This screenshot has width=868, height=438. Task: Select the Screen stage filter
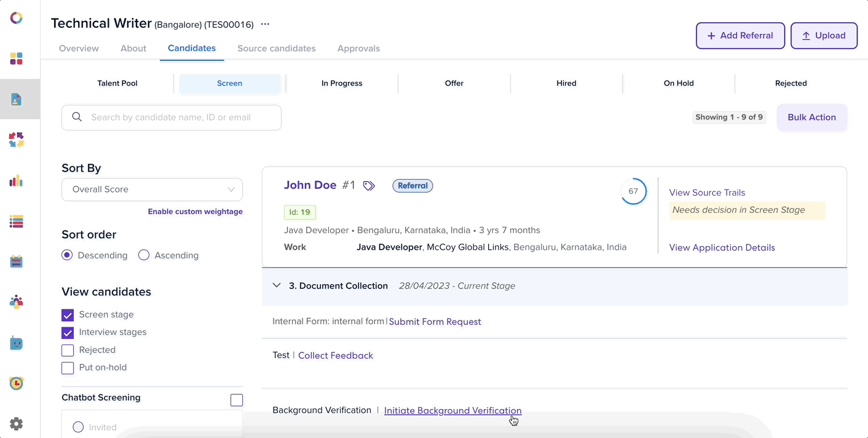[x=230, y=83]
